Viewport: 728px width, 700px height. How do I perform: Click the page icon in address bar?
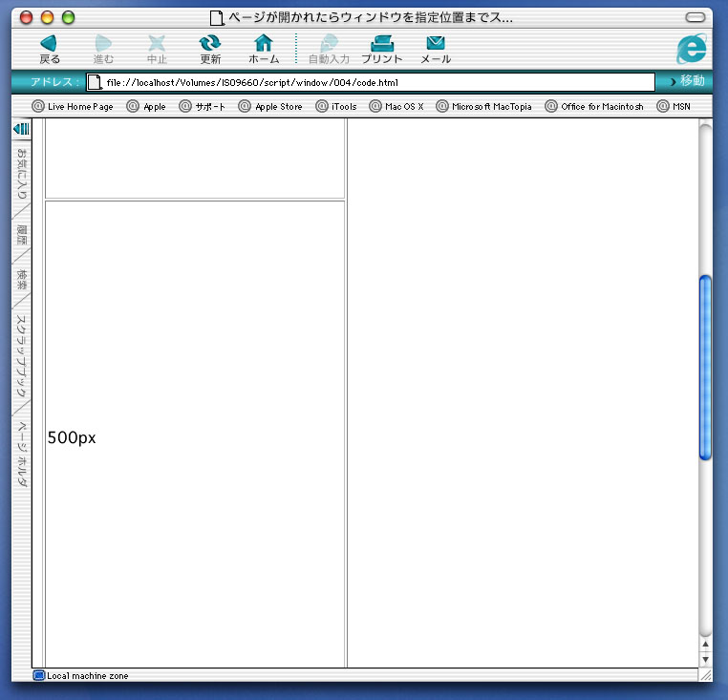click(x=95, y=82)
